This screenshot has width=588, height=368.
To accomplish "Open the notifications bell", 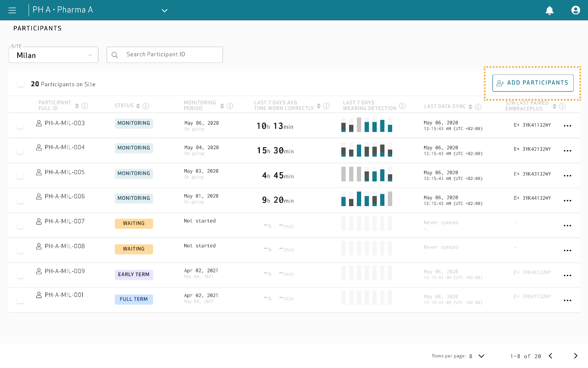I will point(549,10).
